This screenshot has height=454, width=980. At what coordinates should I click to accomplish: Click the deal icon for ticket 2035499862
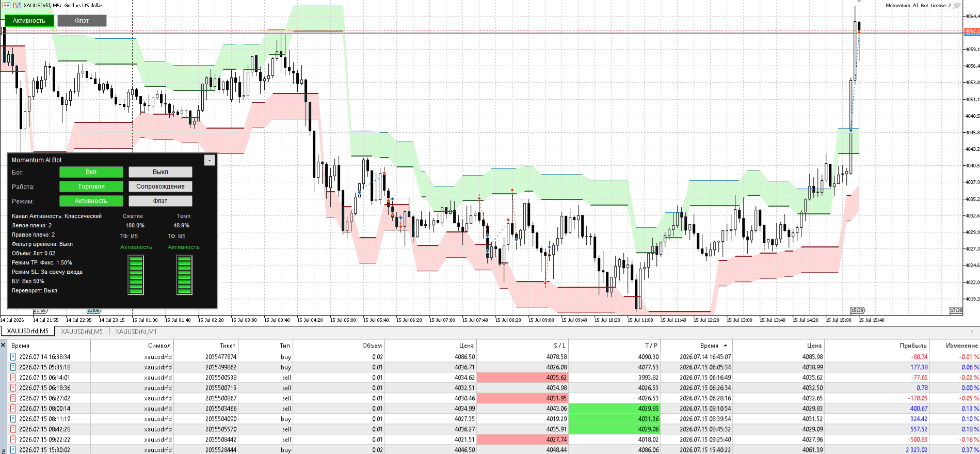pyautogui.click(x=13, y=367)
